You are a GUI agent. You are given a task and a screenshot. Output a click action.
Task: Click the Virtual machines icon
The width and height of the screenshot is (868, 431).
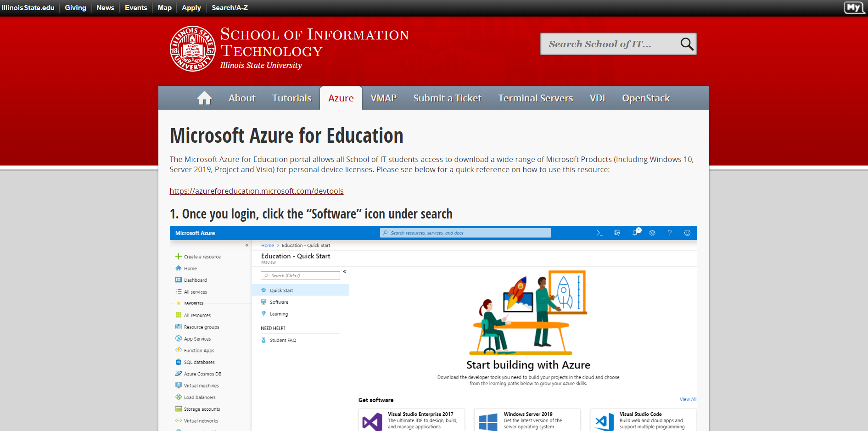(x=179, y=385)
